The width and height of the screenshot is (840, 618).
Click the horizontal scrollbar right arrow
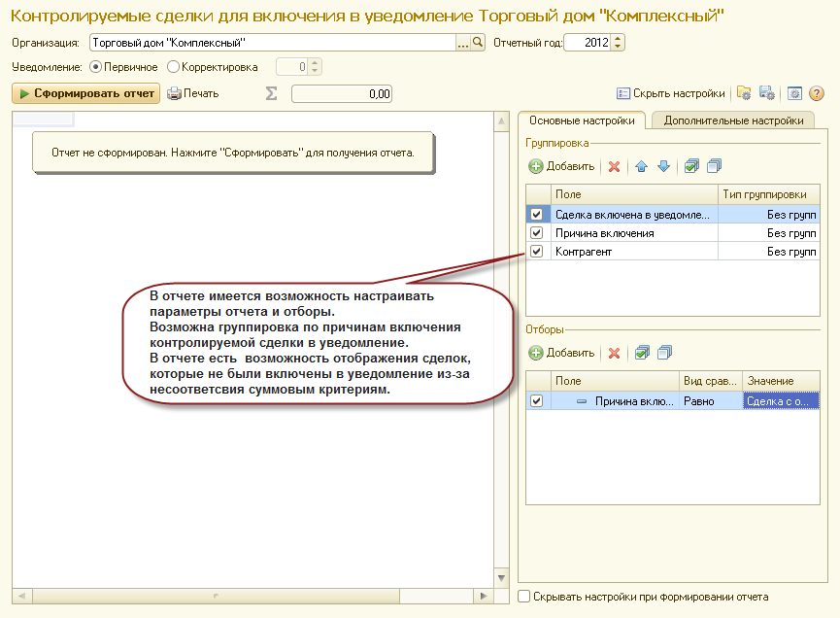tap(484, 596)
